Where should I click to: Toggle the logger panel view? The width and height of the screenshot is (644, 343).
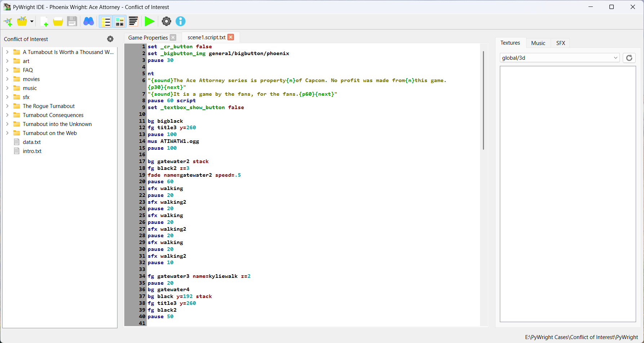pyautogui.click(x=133, y=22)
